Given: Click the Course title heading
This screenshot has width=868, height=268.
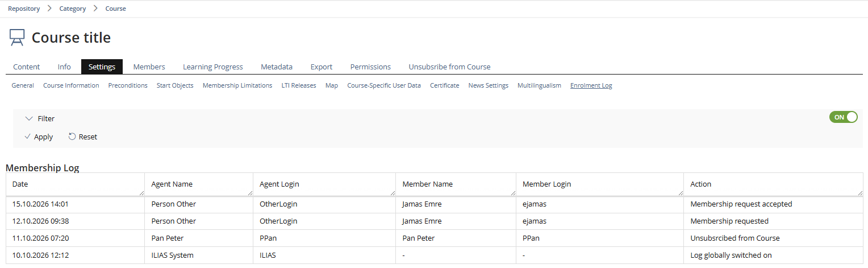Looking at the screenshot, I should (71, 38).
